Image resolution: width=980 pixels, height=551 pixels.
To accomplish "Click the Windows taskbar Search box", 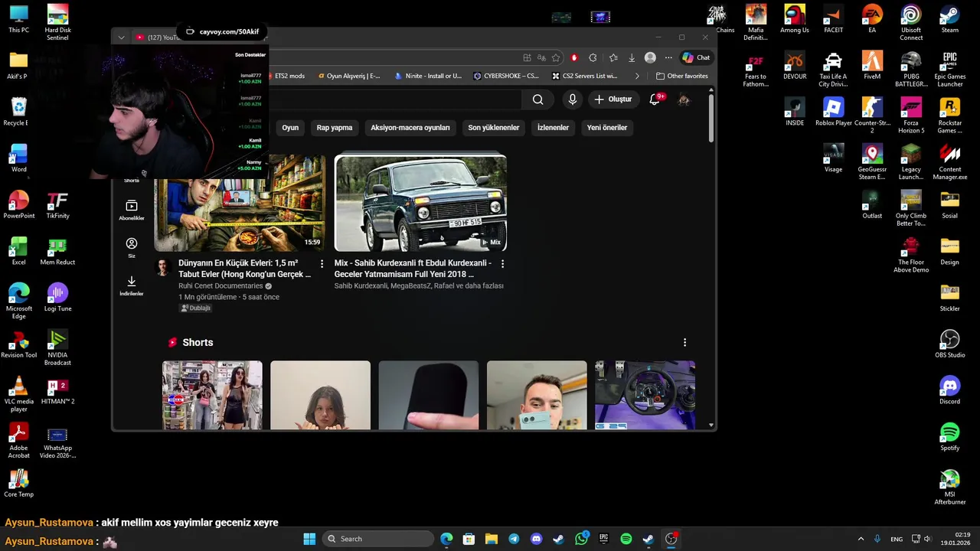I will pyautogui.click(x=378, y=539).
